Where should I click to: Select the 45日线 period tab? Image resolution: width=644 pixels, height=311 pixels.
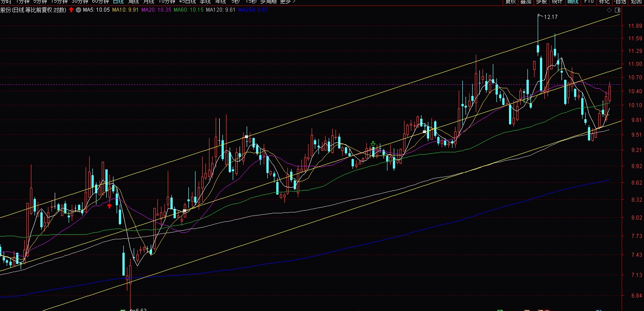187,2
